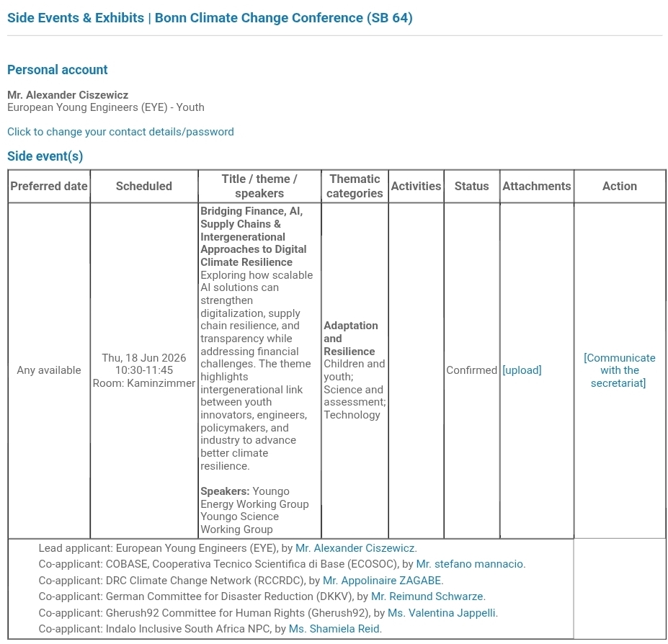Open Mr. stefano mannacio contact link

471,564
